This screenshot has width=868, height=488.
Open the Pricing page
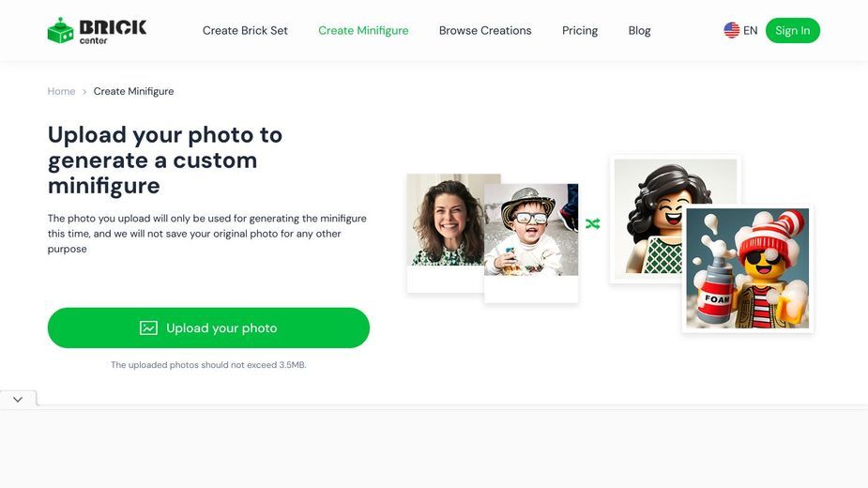point(580,30)
